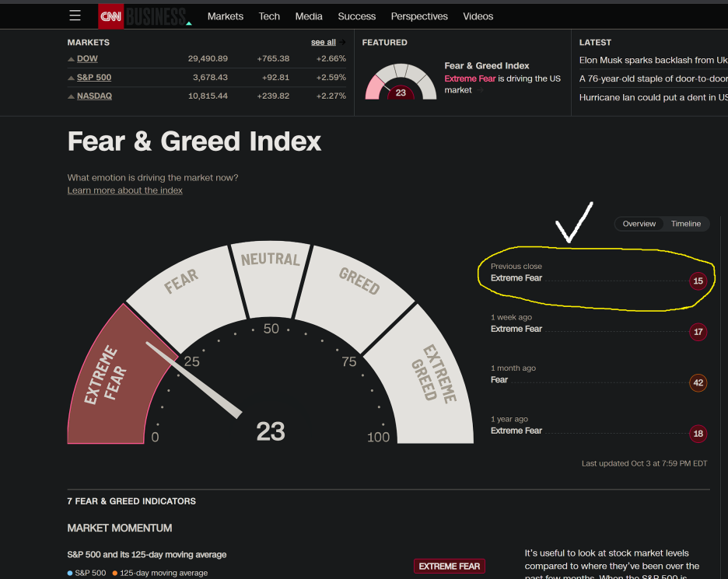Click the NASDAQ up-arrow indicator
Screen dimensions: 728x579
coord(71,96)
